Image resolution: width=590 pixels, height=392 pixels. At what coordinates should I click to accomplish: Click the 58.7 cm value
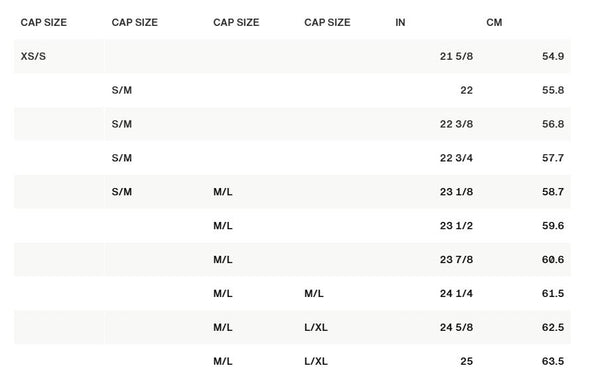[553, 192]
